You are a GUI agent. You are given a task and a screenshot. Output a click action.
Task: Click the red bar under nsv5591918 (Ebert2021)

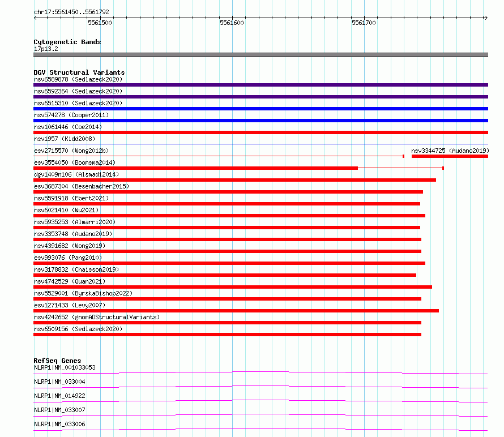point(227,204)
